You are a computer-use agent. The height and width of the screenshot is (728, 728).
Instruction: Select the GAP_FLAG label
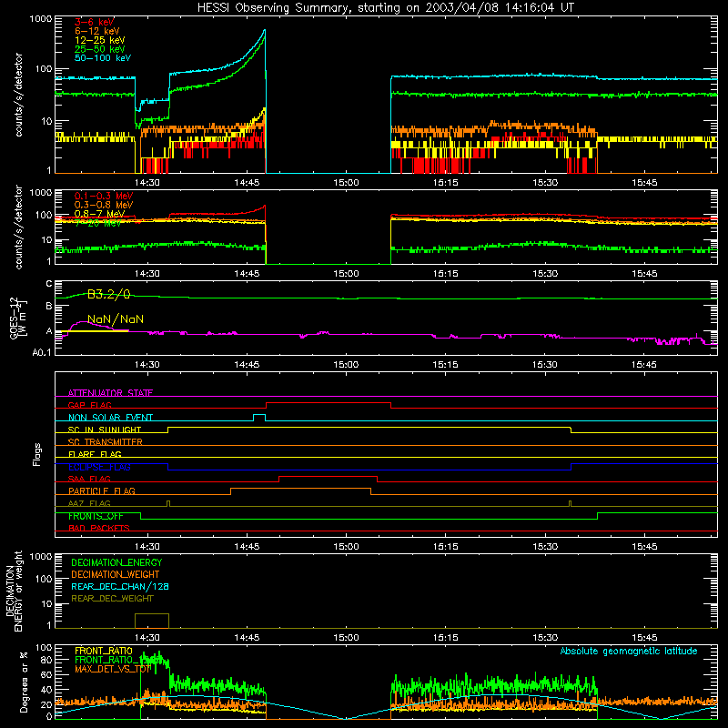click(89, 405)
